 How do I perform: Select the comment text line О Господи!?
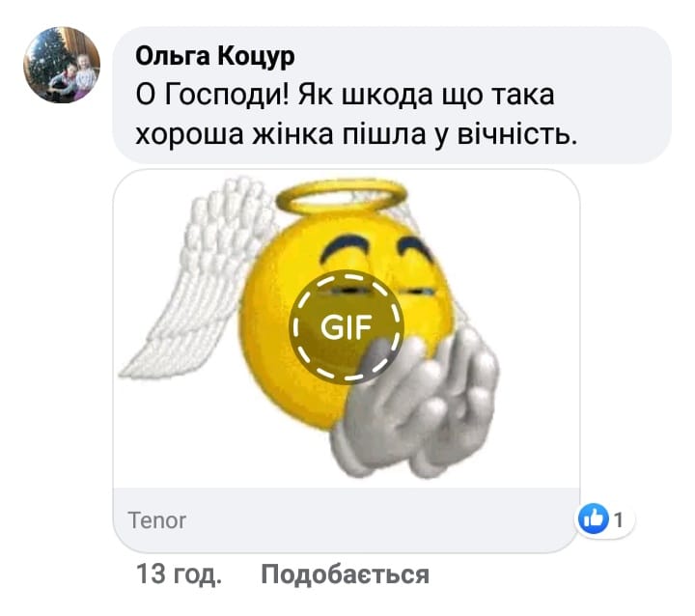[212, 96]
